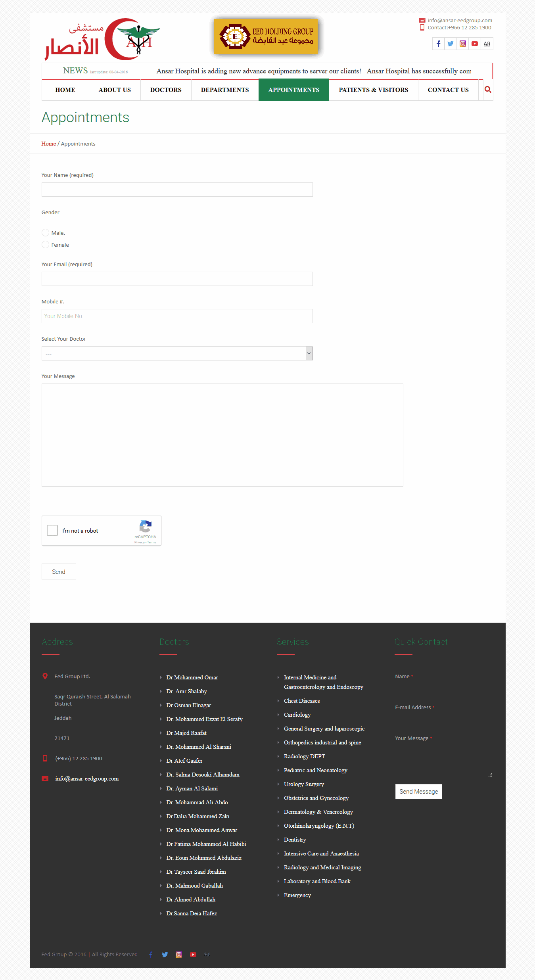Image resolution: width=535 pixels, height=980 pixels.
Task: Click the red search magnifier icon
Action: coord(488,90)
